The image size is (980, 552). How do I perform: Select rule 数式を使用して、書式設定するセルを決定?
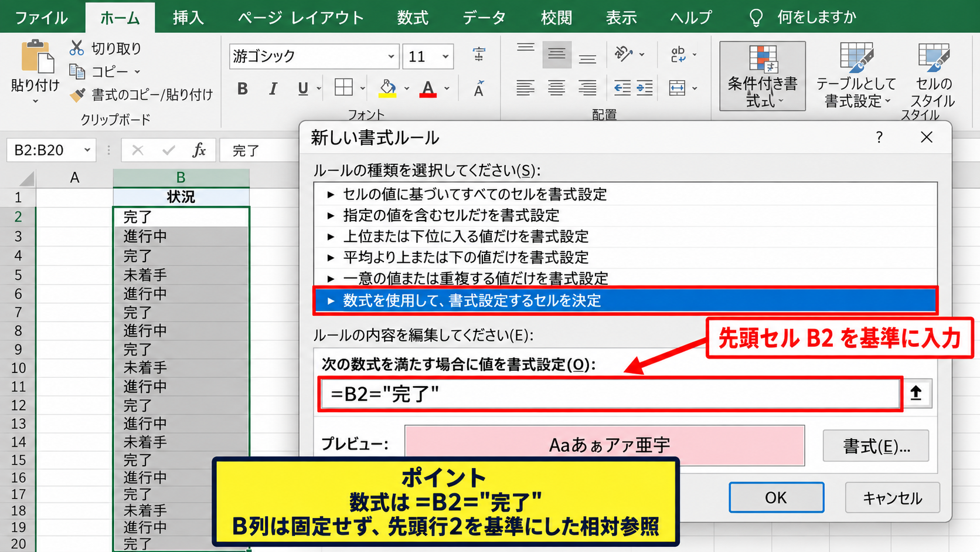625,301
